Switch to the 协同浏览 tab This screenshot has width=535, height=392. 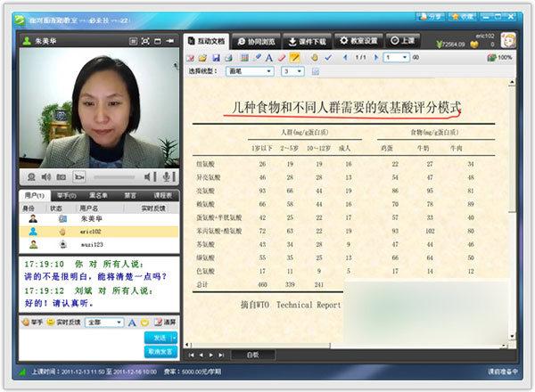[x=257, y=41]
